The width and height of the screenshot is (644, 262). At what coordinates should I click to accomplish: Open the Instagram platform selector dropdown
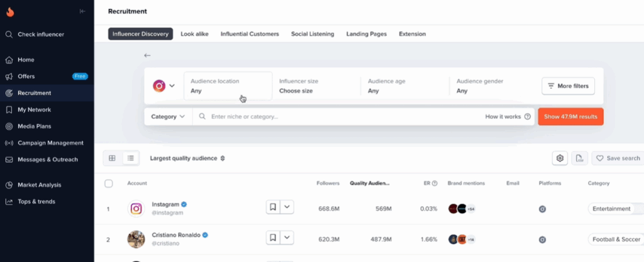(164, 85)
